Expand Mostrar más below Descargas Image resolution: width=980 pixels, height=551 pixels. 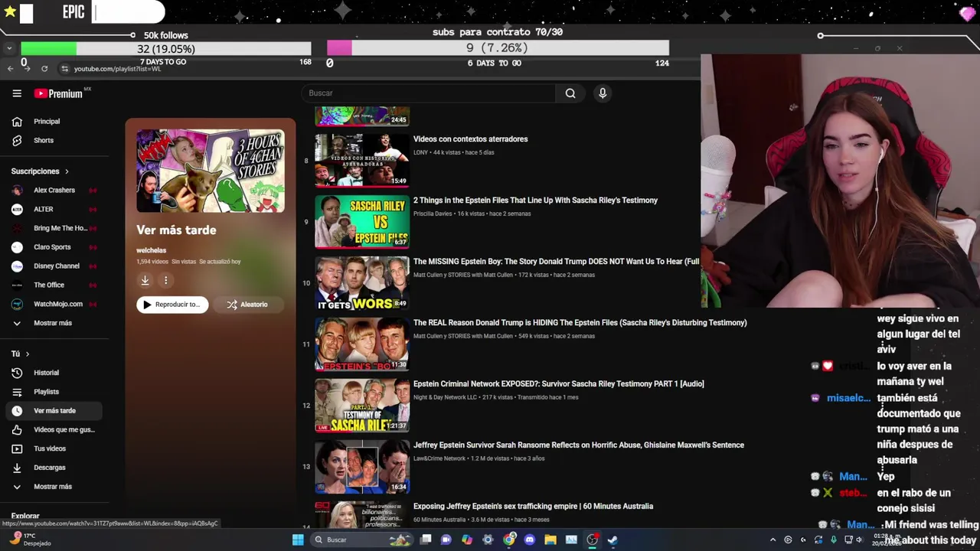[x=54, y=487]
